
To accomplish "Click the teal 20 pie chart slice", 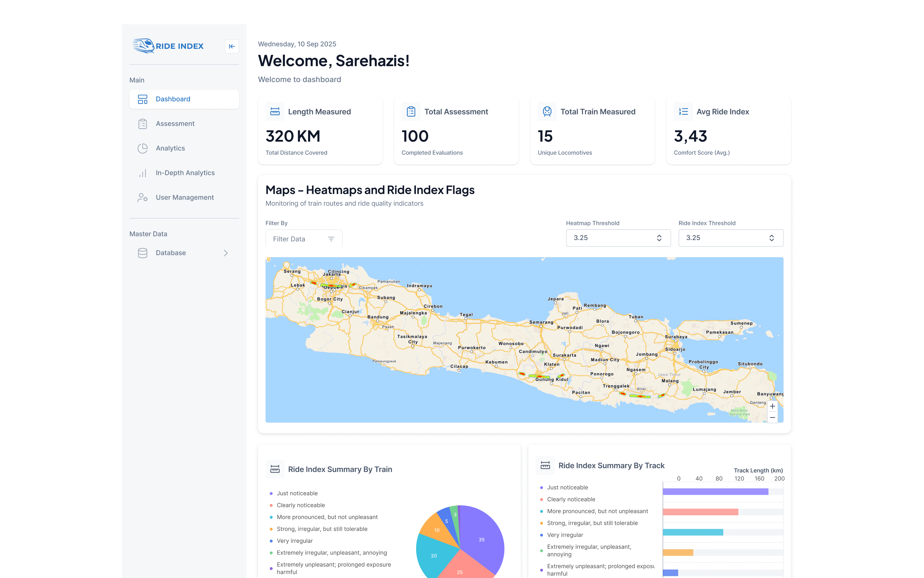I will (433, 556).
